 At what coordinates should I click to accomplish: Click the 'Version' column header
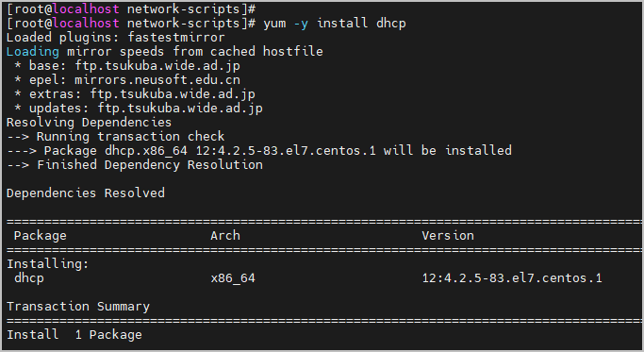pyautogui.click(x=448, y=236)
